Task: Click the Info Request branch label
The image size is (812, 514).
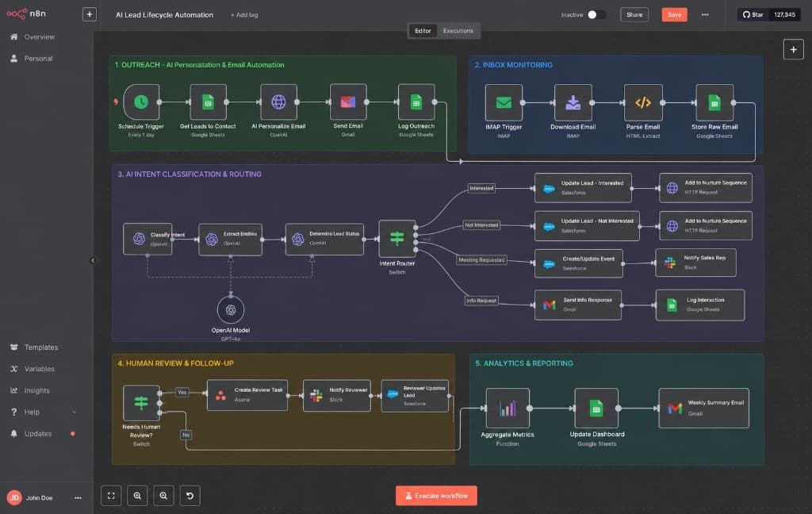Action: point(481,300)
